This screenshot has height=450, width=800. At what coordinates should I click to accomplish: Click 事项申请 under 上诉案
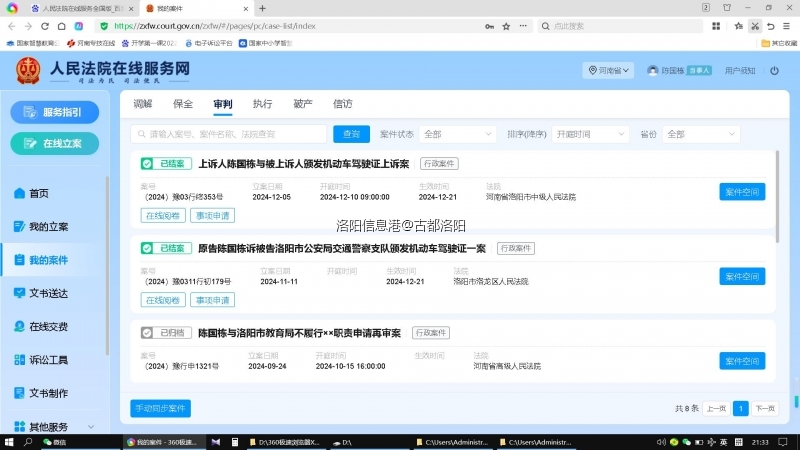pyautogui.click(x=212, y=216)
